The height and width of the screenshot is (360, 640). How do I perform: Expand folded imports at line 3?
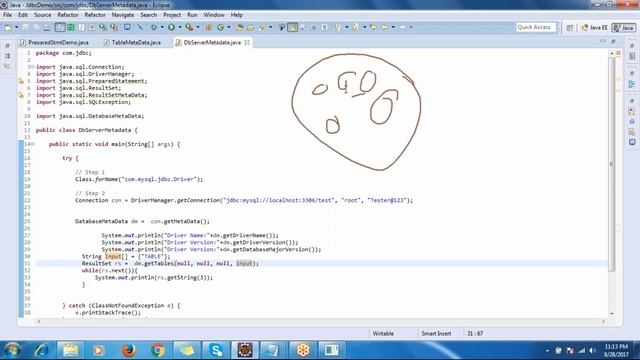[x=33, y=67]
